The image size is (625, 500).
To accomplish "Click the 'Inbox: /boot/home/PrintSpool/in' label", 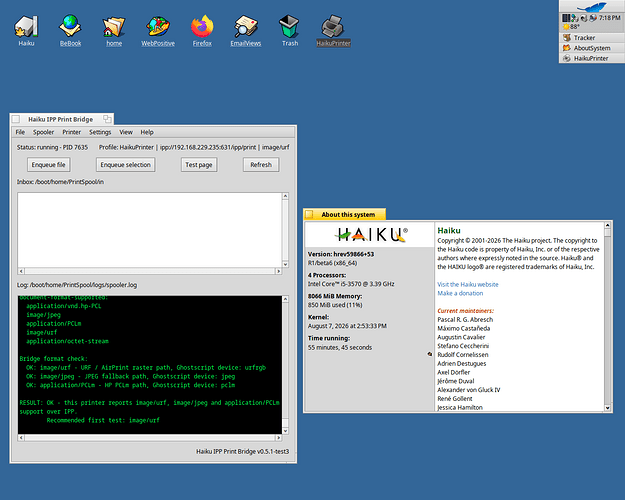I will [x=60, y=182].
